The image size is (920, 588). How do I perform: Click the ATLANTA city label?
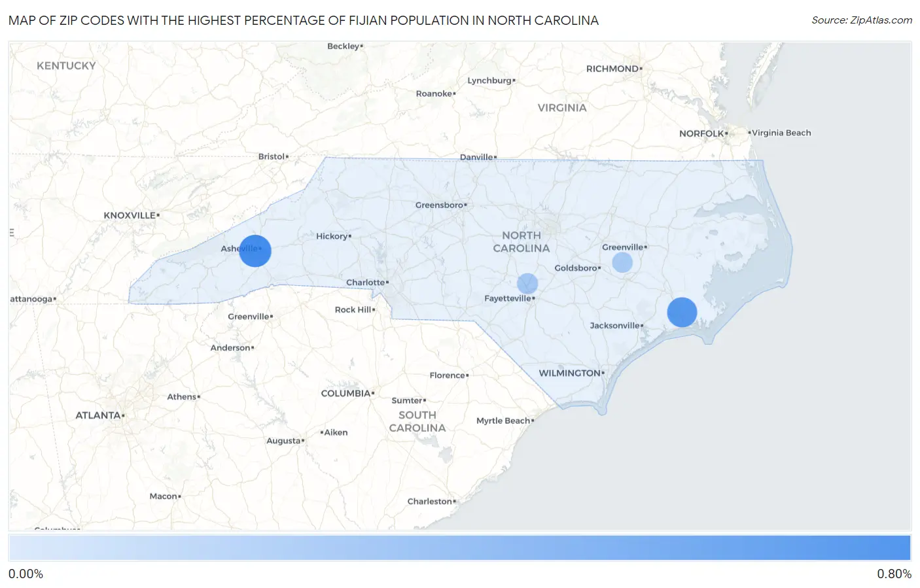98,415
